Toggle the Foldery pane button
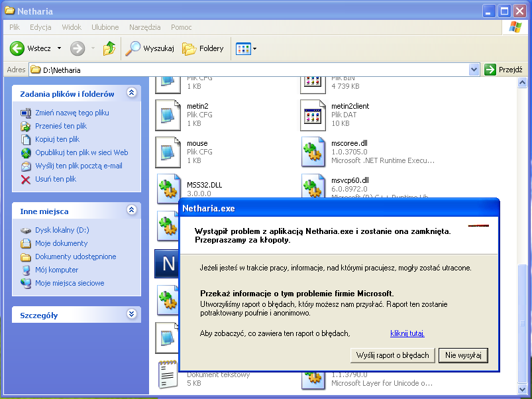 203,48
